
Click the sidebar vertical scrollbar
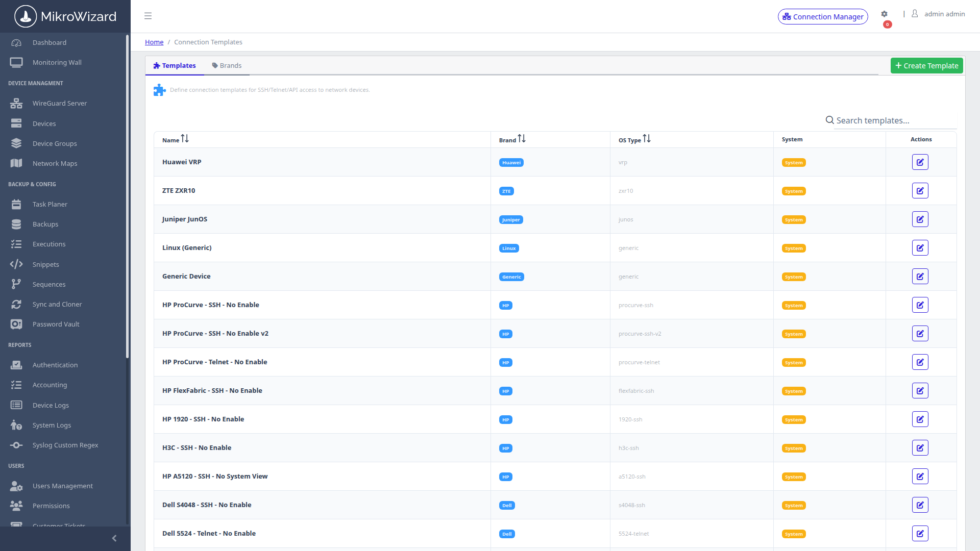127,196
